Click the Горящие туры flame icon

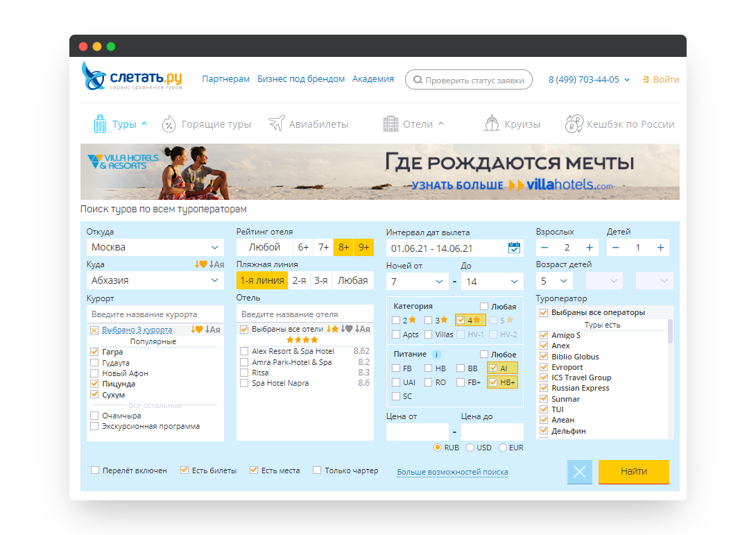click(169, 124)
